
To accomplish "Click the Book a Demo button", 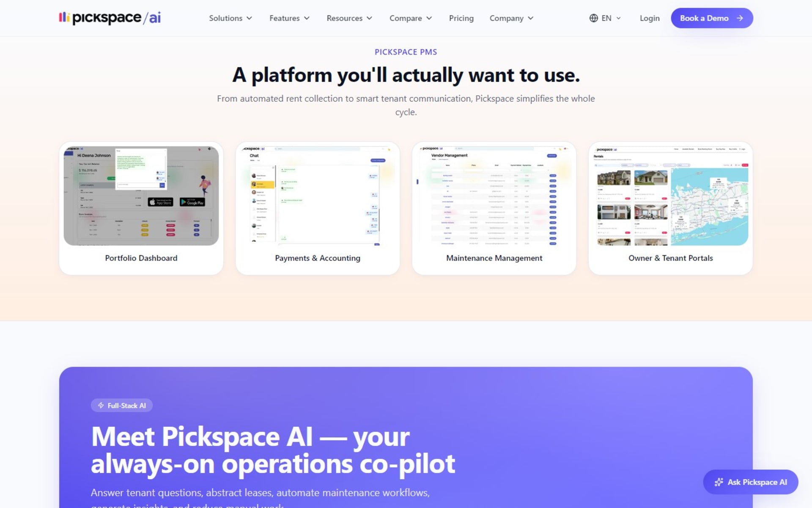I will pyautogui.click(x=712, y=18).
